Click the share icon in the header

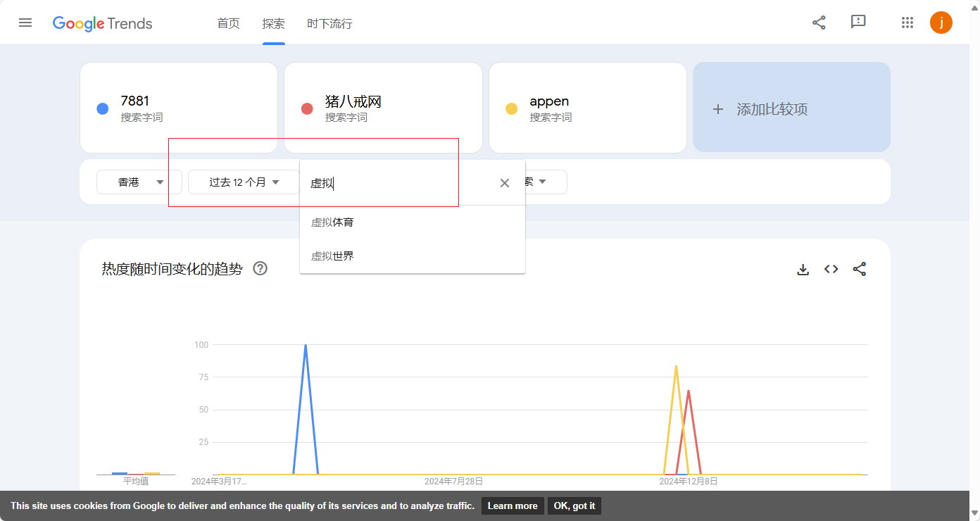click(x=819, y=23)
